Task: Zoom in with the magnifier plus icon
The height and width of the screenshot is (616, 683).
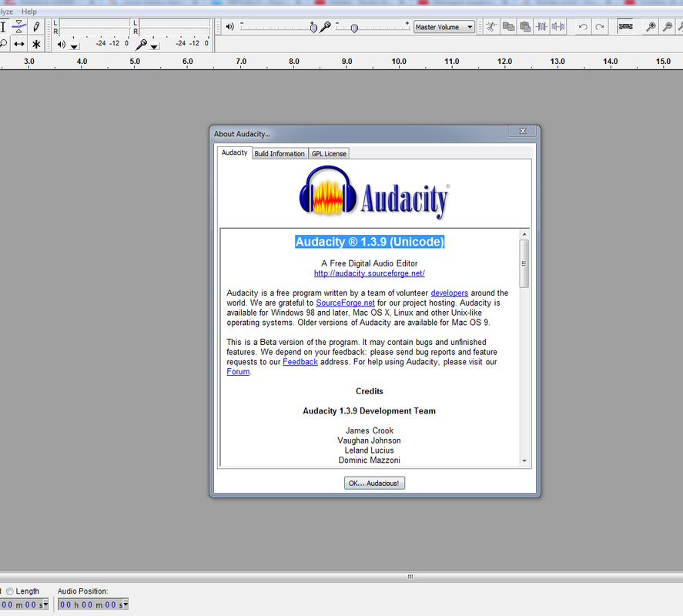Action: 651,27
